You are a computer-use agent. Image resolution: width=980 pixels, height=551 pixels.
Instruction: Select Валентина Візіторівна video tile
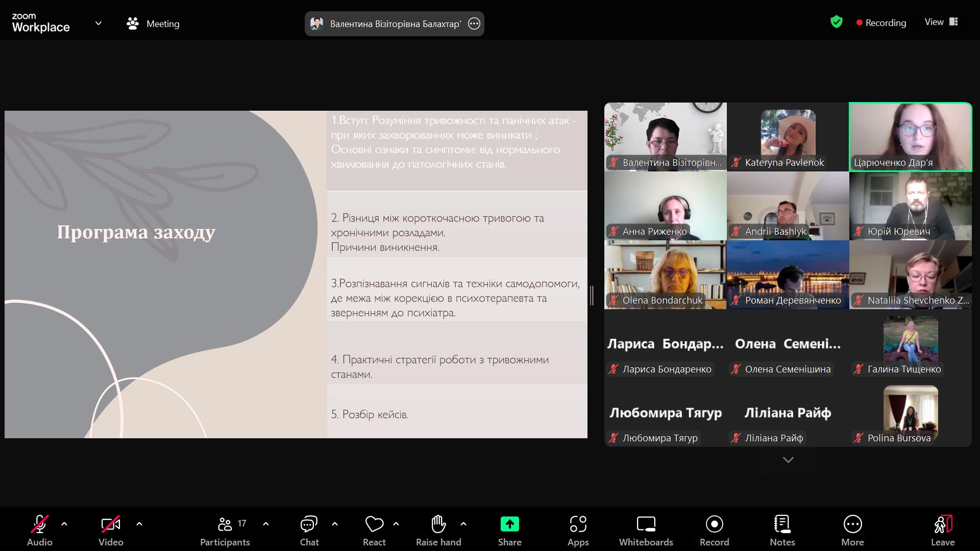(x=665, y=137)
